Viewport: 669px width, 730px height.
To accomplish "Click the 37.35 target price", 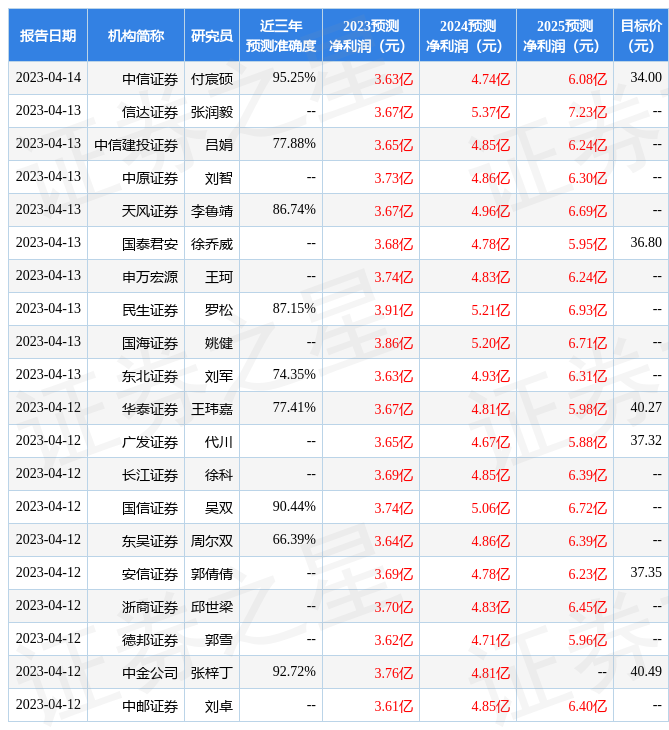I will [x=646, y=572].
